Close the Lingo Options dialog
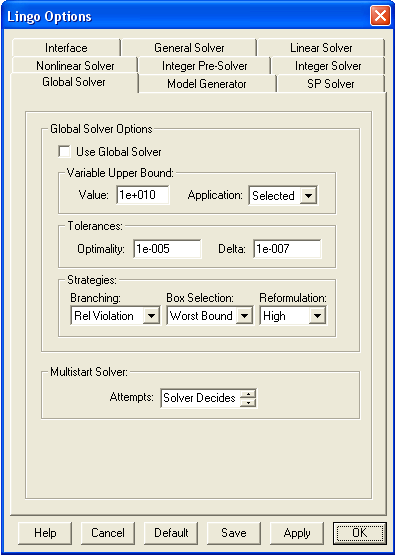The width and height of the screenshot is (395, 556). 380,16
